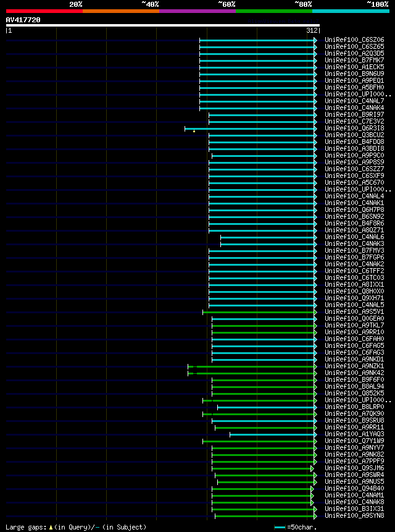This screenshot has height=532, width=395.
Task: Open hit UniRef100_B7FMK7
Action: [x=354, y=61]
